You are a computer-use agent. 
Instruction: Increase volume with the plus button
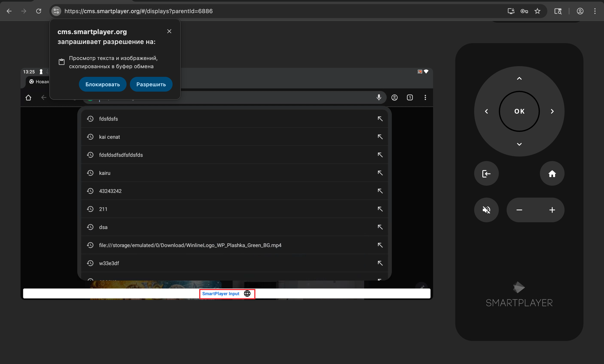(552, 210)
